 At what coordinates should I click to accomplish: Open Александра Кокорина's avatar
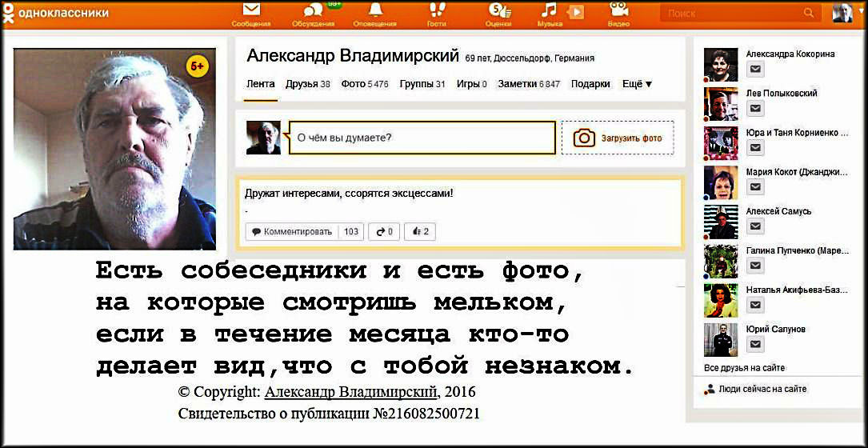pyautogui.click(x=721, y=65)
